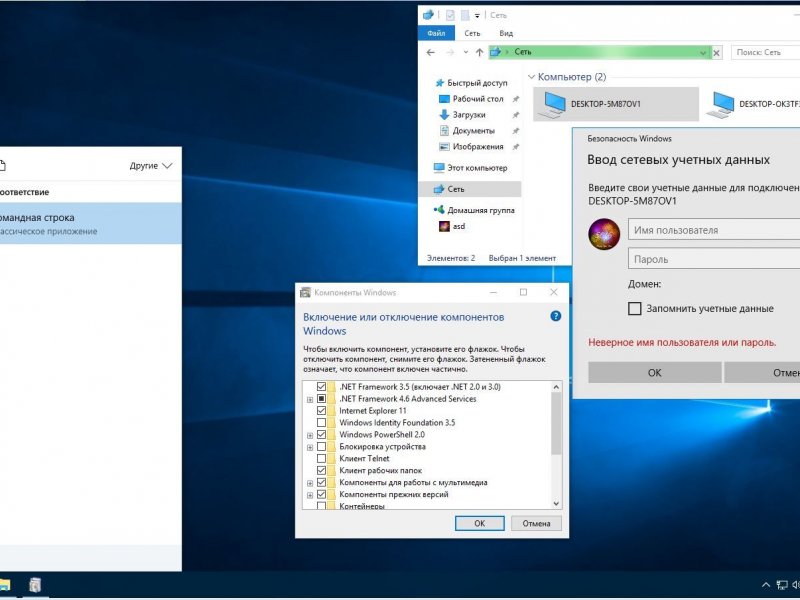
Task: Check the Блокировка устройства checkbox
Action: (x=321, y=446)
